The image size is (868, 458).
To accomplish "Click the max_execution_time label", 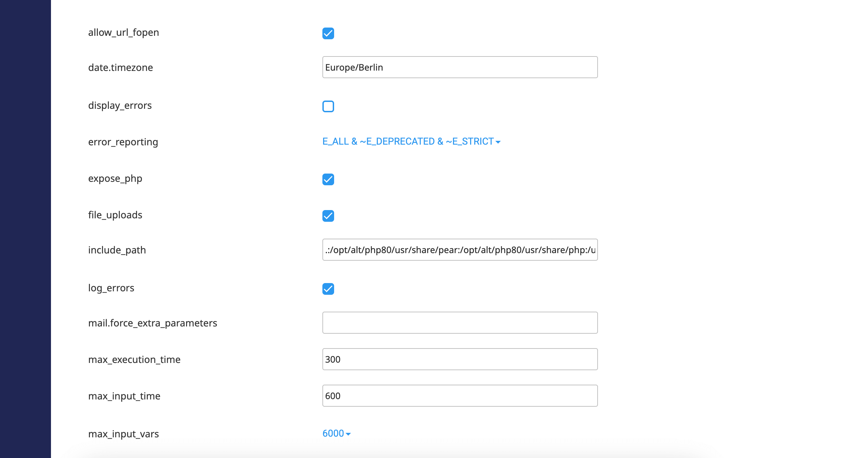I will tap(134, 360).
